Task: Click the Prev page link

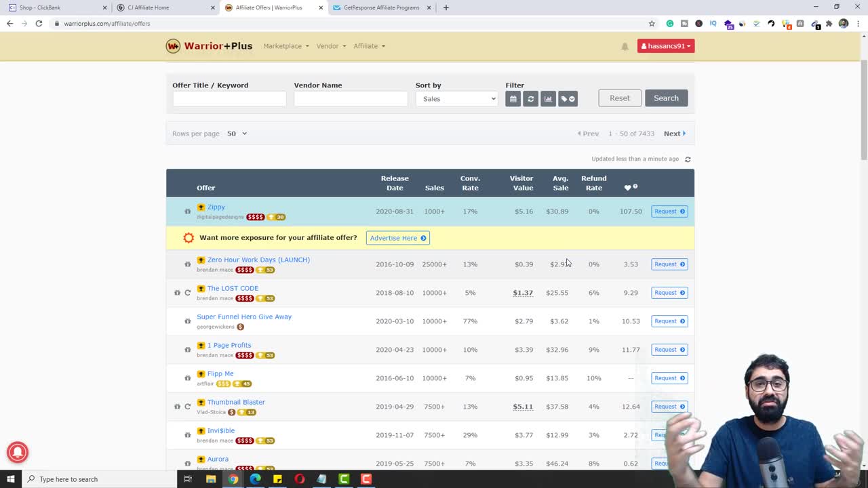Action: 588,134
